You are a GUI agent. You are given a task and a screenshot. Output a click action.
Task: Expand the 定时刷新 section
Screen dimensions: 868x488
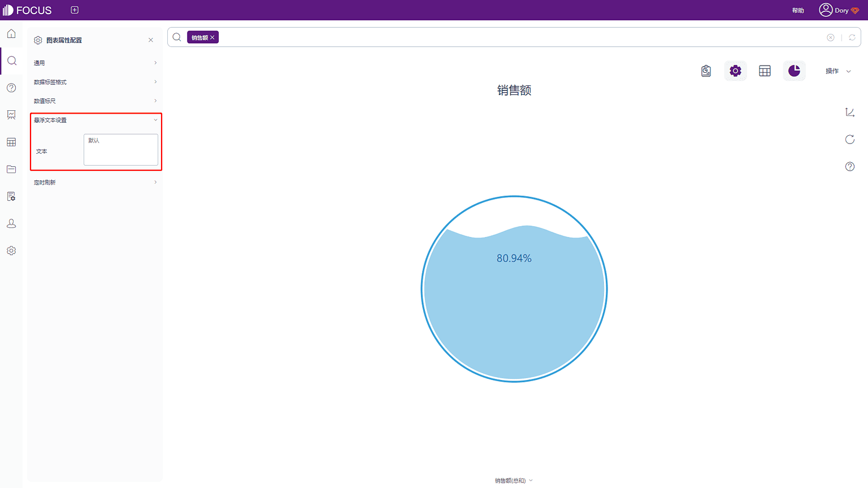pyautogui.click(x=95, y=182)
